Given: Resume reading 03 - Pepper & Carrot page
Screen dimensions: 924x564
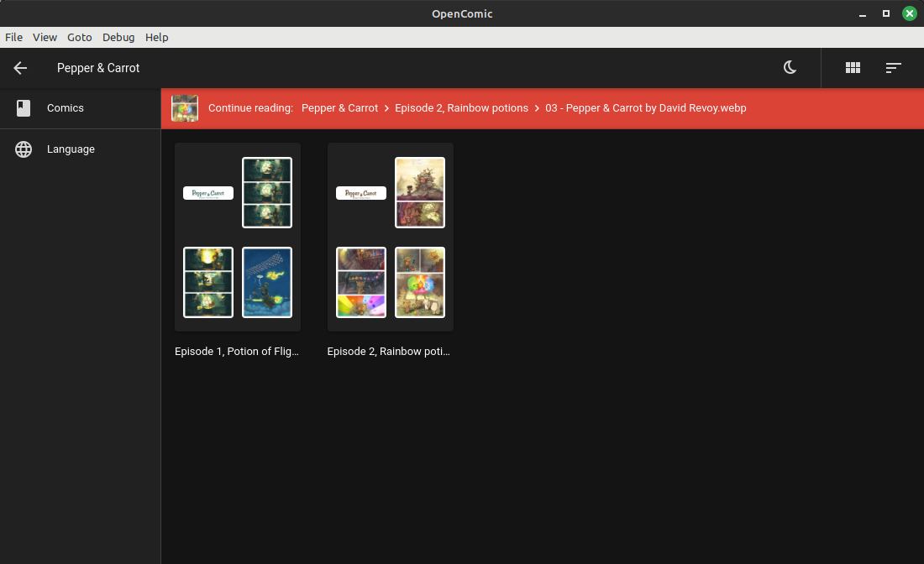Looking at the screenshot, I should coord(646,107).
